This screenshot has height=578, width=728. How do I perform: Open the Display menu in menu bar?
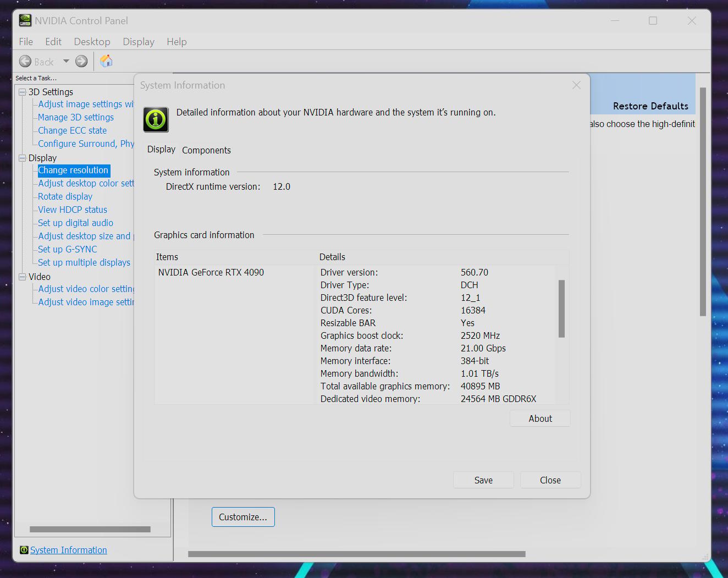tap(139, 42)
